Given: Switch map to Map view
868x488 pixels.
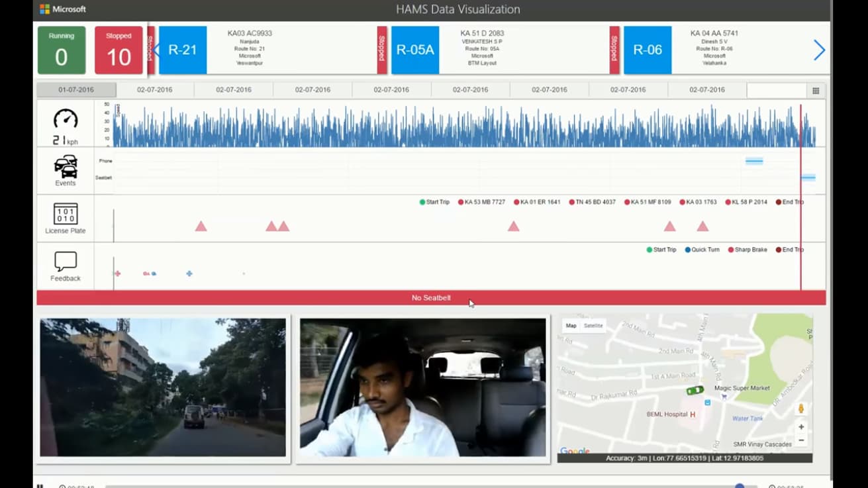Looking at the screenshot, I should tap(571, 326).
